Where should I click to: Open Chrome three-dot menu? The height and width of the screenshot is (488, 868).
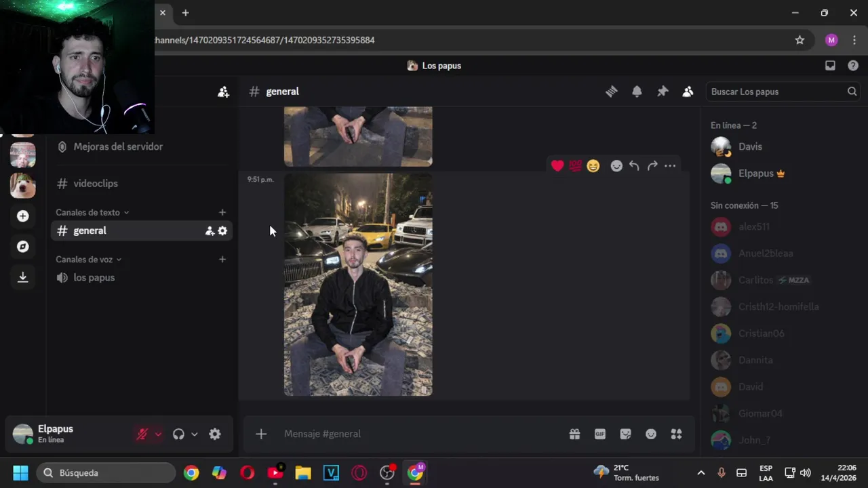tap(854, 40)
